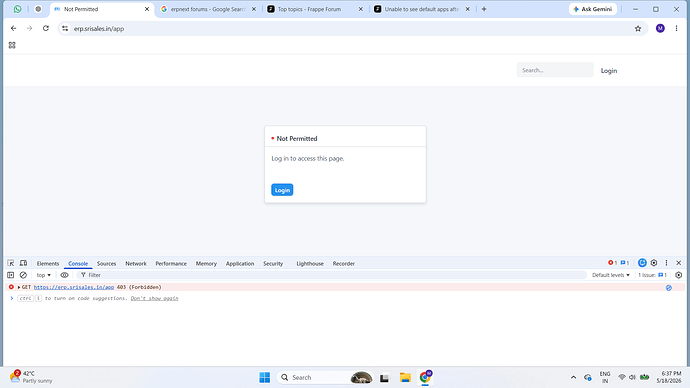Open the Application tab

pos(240,264)
